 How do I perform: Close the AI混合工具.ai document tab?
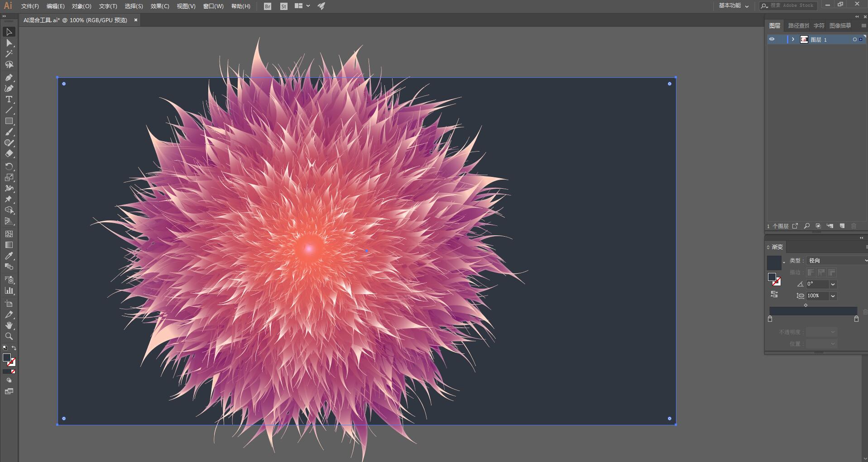[135, 20]
